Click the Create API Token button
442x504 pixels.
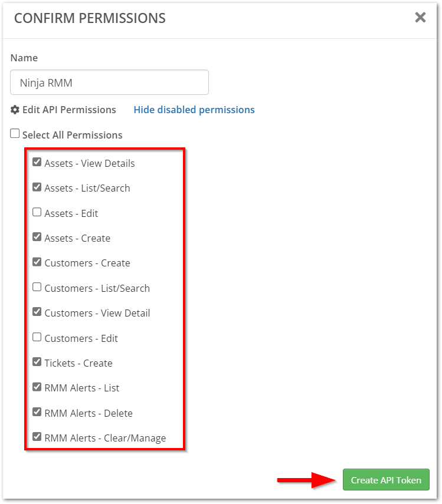coord(386,480)
